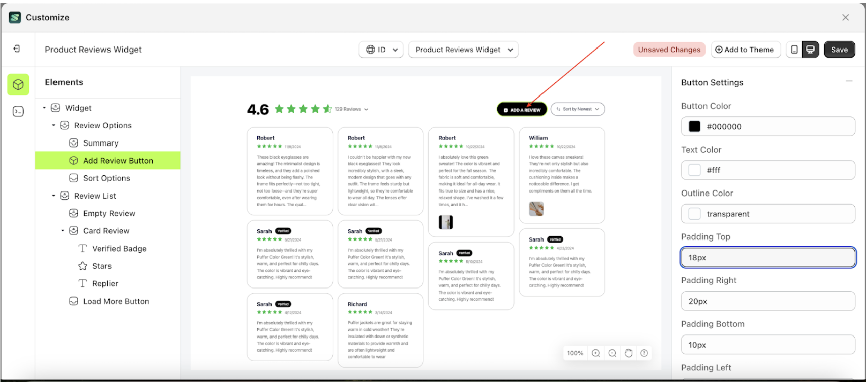
Task: Collapse the Button Settings section
Action: coord(849,81)
